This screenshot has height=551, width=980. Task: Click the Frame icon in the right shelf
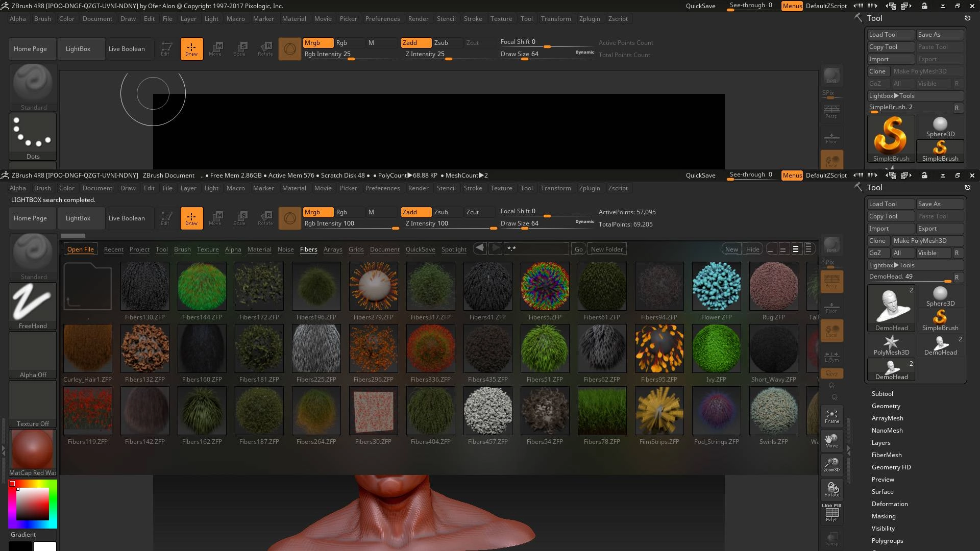click(832, 416)
